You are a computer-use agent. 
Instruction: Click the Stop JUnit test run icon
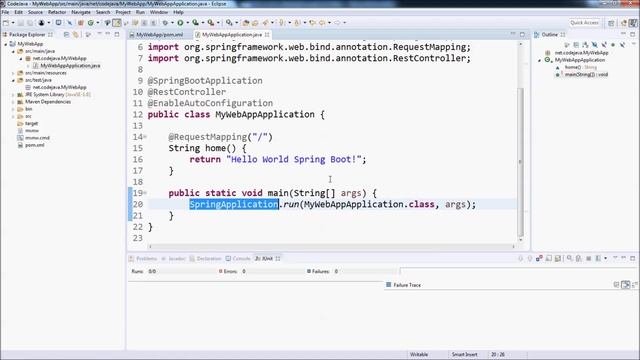tap(589, 258)
